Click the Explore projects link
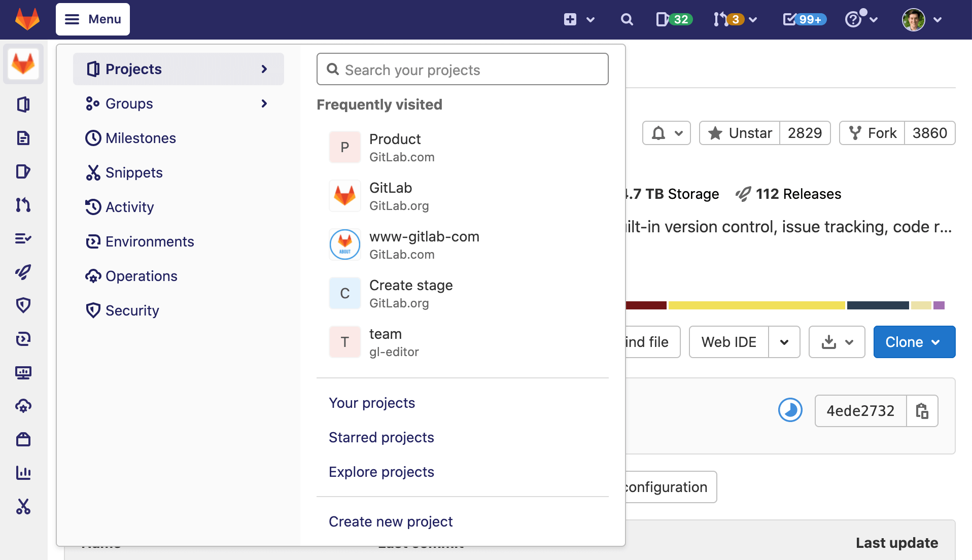Screen dimensions: 972x560 click(381, 472)
